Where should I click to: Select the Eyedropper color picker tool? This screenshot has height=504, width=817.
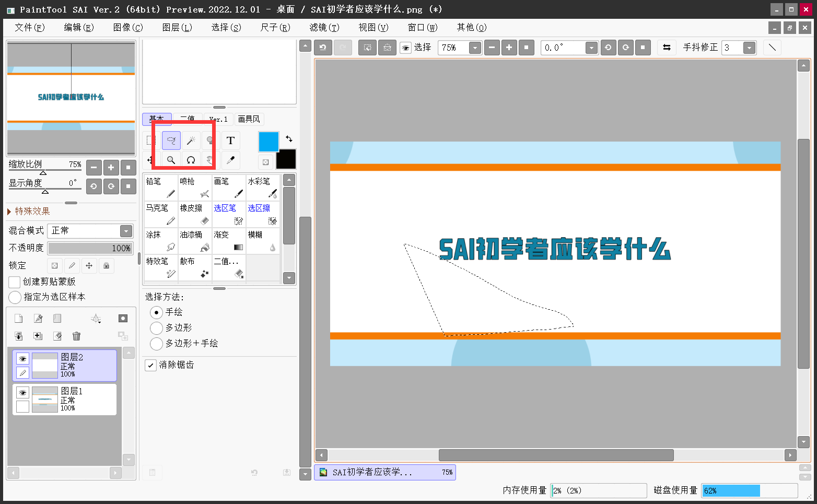pyautogui.click(x=230, y=160)
